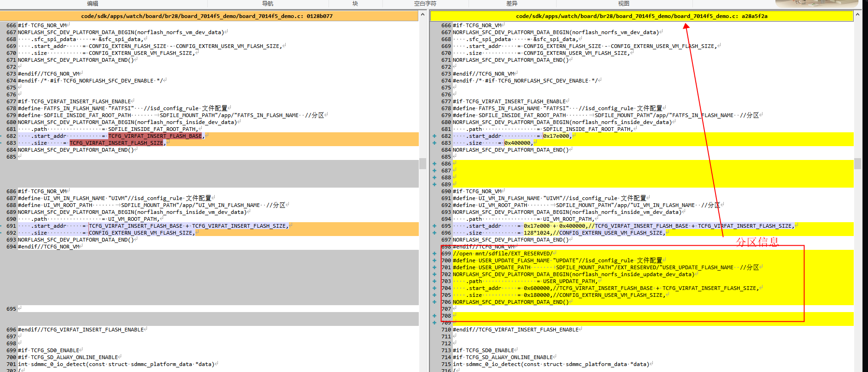Click the plus marker at right line 699

pos(434,254)
